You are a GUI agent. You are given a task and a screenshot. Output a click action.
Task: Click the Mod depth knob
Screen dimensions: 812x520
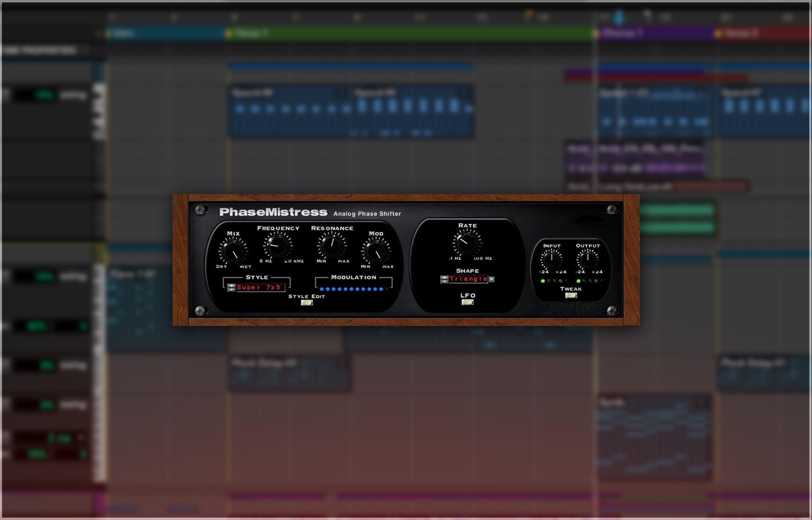pyautogui.click(x=376, y=252)
